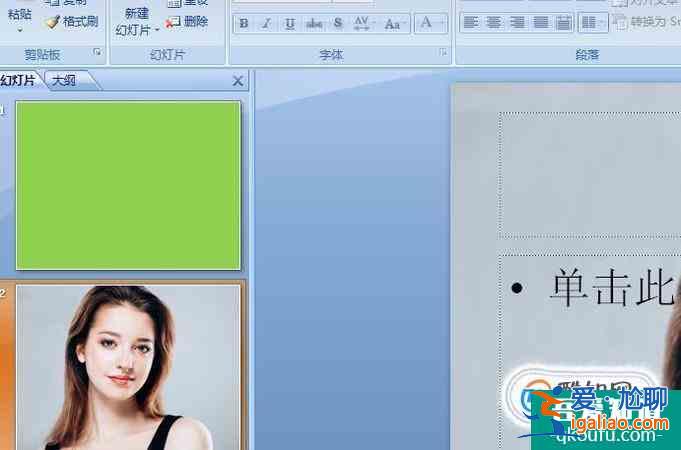This screenshot has width=681, height=450.
Task: Click the 粘贴 (Paste) button
Action: (x=20, y=14)
